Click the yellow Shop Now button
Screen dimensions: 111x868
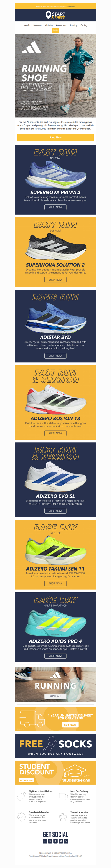coord(56,137)
